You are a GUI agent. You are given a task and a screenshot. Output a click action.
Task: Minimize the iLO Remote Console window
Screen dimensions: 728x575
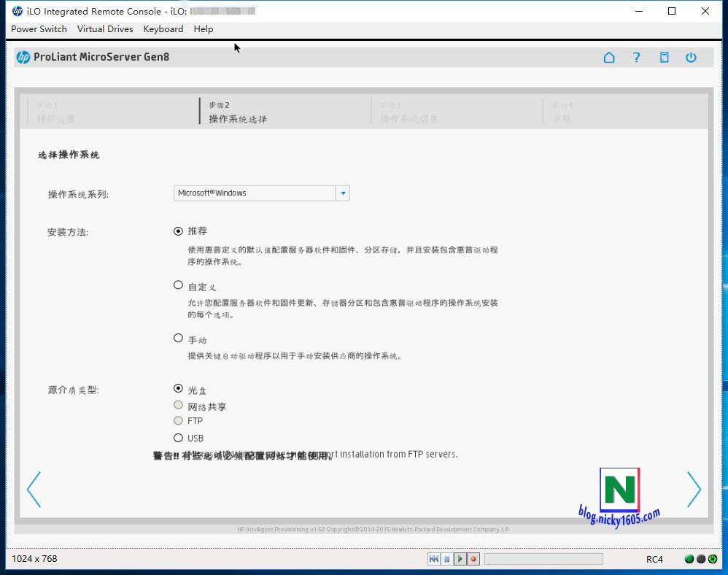639,11
